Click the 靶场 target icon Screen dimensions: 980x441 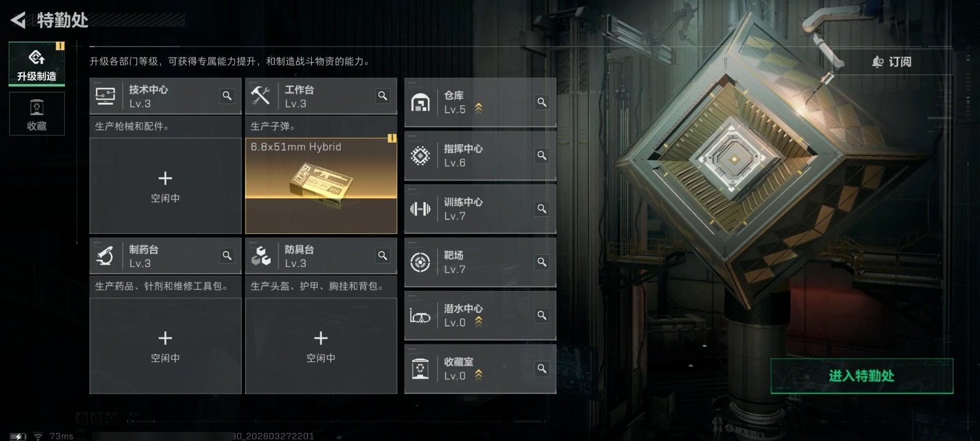click(420, 262)
